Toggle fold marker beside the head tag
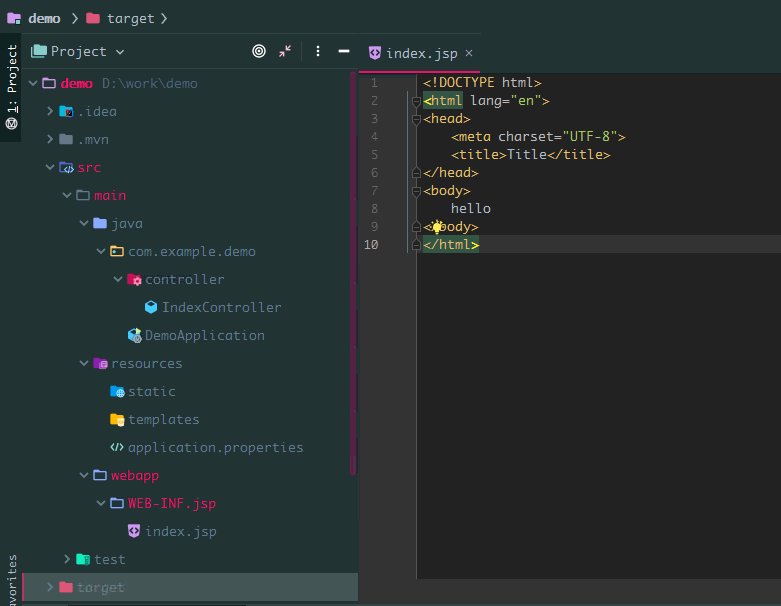Viewport: 781px width, 606px height. click(x=415, y=119)
